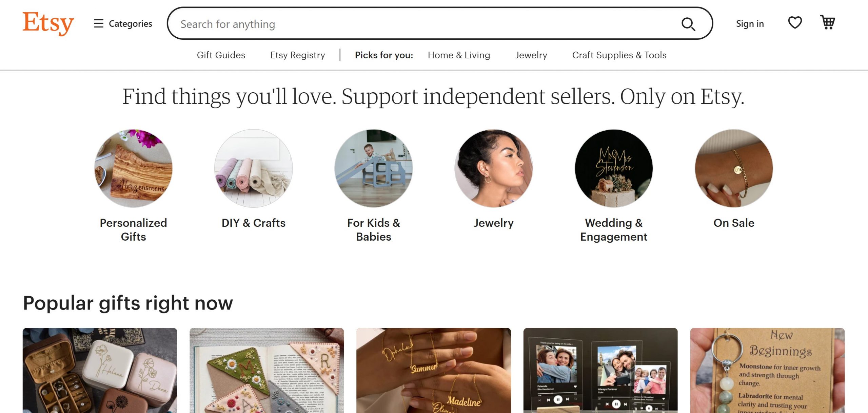Focus the 'Search for anything' field
This screenshot has height=413, width=868.
coord(407,24)
